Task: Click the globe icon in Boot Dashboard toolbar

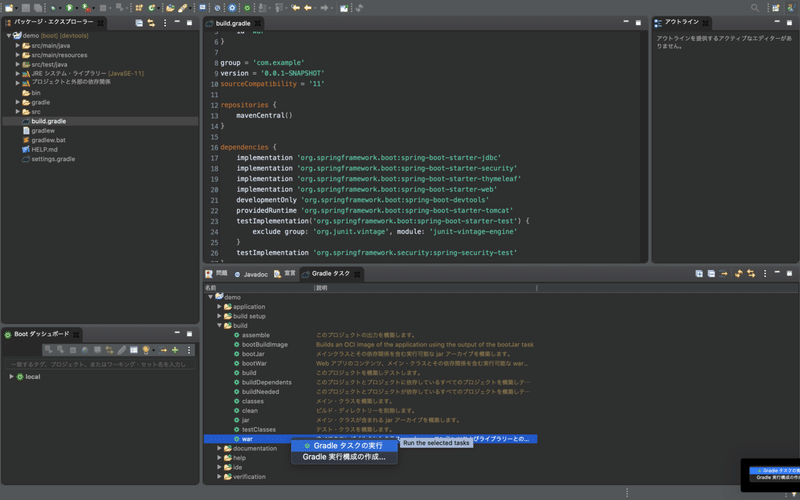Action: [x=85, y=350]
